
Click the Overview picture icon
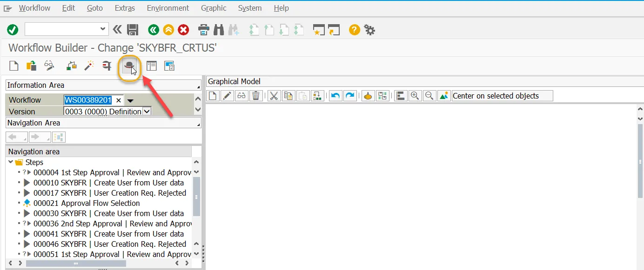coord(444,96)
